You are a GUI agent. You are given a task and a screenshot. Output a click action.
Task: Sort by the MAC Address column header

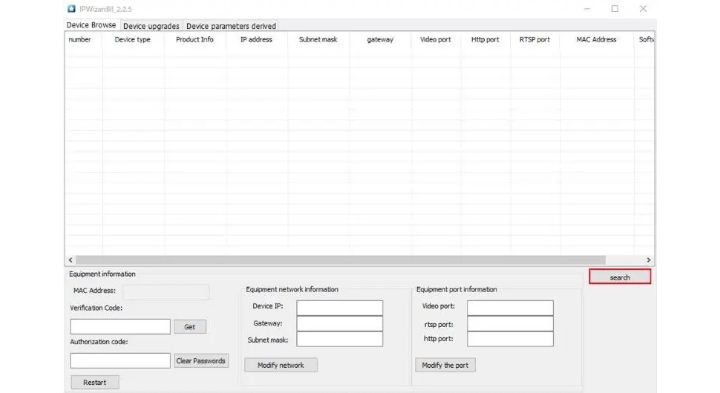(596, 40)
